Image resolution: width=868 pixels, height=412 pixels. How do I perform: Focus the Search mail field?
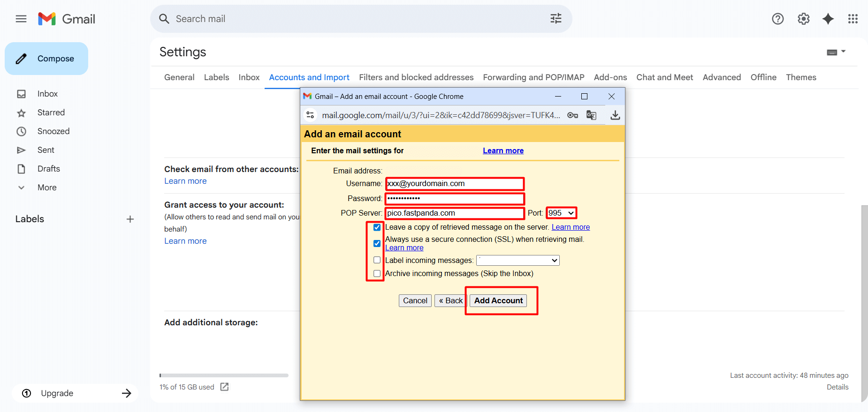pos(361,19)
